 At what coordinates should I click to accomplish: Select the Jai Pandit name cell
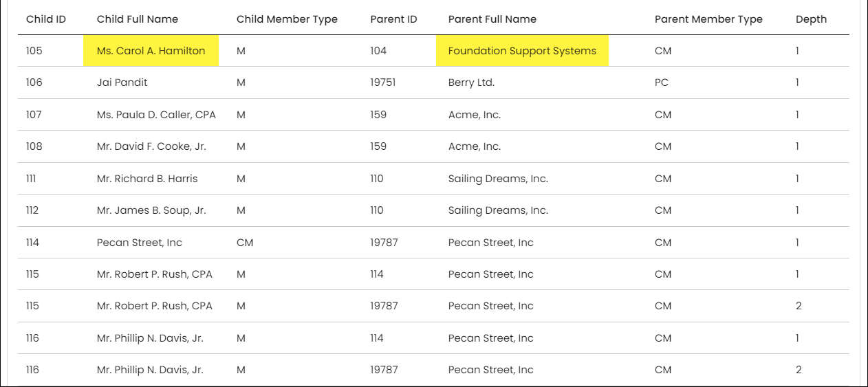coord(122,82)
